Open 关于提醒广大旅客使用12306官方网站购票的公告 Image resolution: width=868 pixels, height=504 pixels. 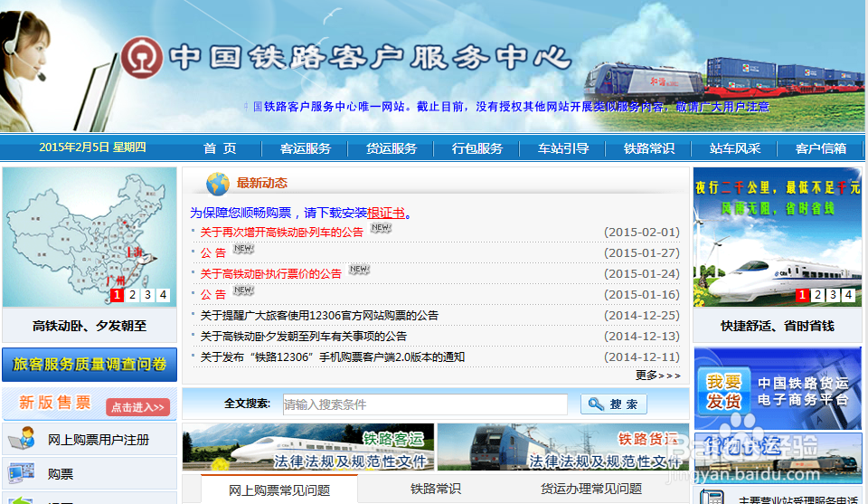(x=319, y=315)
